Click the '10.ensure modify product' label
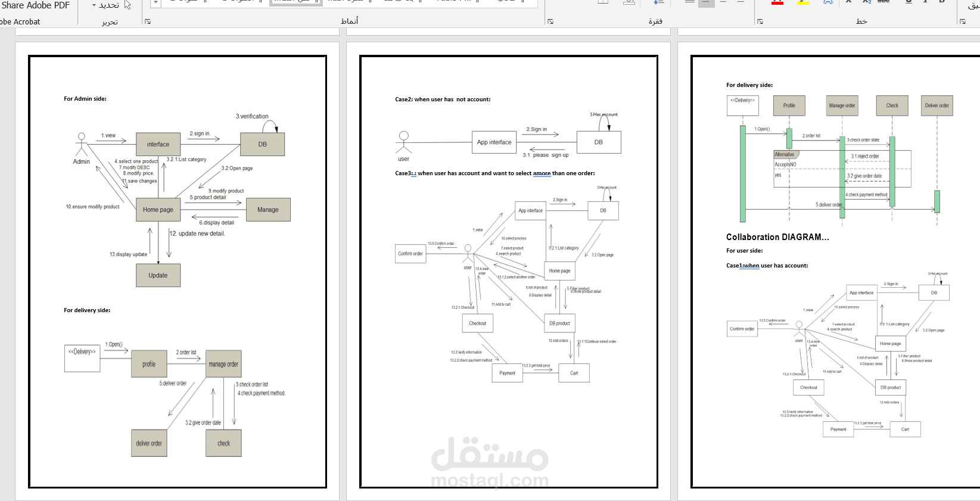This screenshot has height=501, width=980. pyautogui.click(x=92, y=207)
